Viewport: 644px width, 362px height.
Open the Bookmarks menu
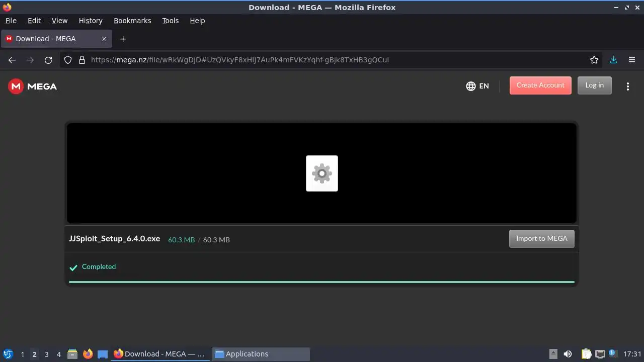tap(132, 21)
